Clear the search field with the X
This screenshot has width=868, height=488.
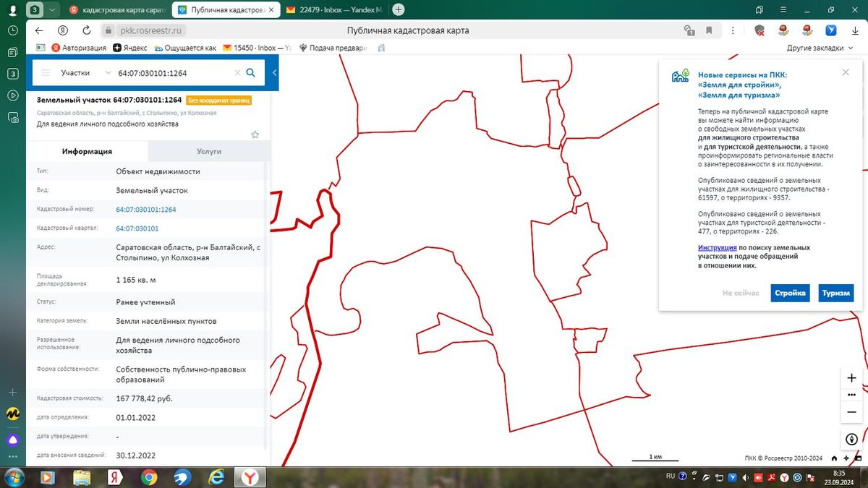click(x=237, y=73)
